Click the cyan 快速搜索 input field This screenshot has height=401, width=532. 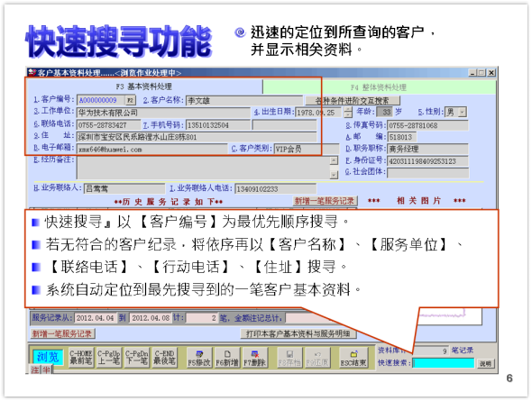(443, 363)
